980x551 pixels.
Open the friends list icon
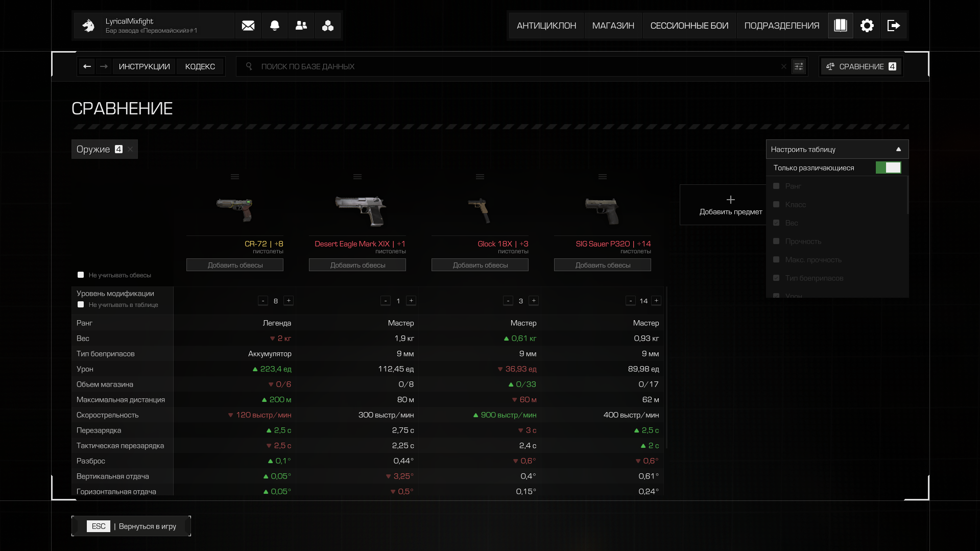click(301, 26)
